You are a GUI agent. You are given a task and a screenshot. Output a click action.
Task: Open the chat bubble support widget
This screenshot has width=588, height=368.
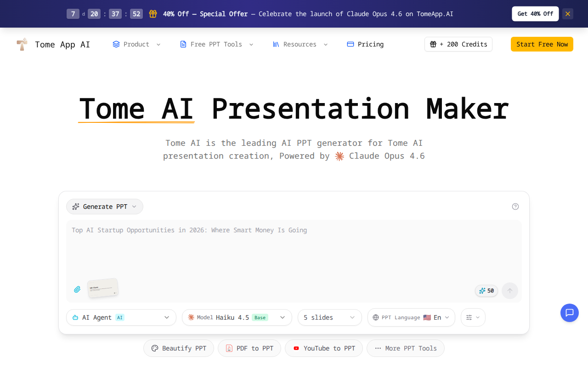[x=570, y=313]
